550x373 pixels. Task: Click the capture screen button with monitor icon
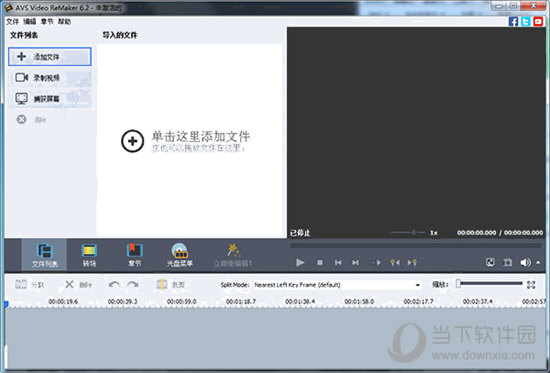(x=50, y=99)
